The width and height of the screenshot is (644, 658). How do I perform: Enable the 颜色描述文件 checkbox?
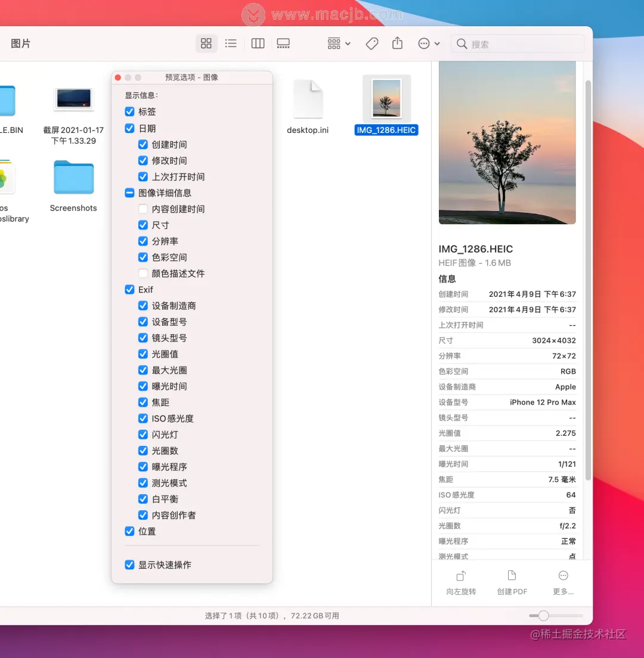(143, 274)
